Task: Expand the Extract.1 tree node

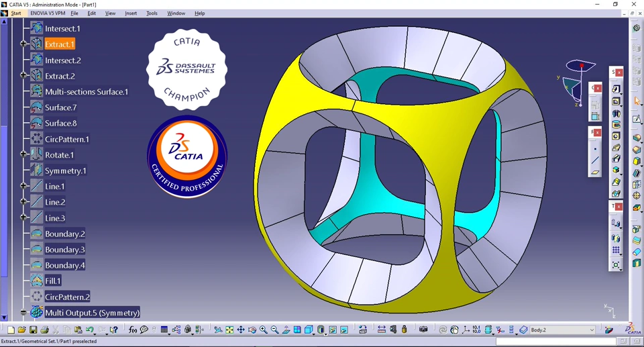Action: pos(23,44)
